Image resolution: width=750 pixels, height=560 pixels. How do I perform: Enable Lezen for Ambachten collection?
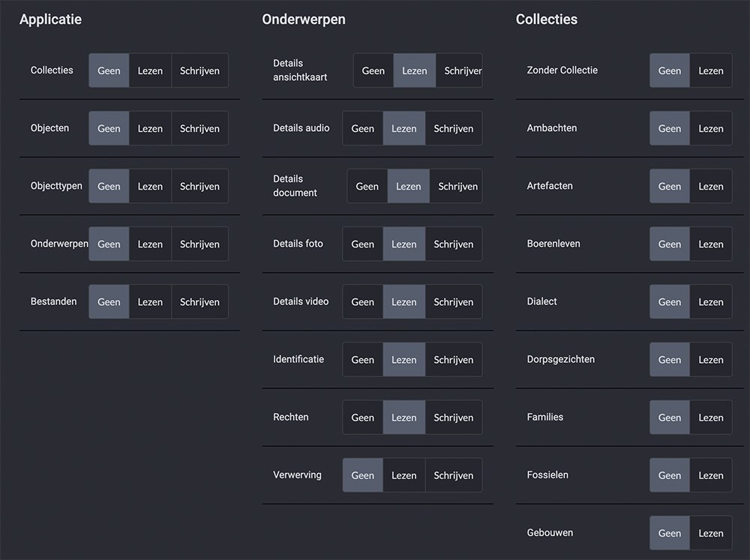click(x=710, y=128)
